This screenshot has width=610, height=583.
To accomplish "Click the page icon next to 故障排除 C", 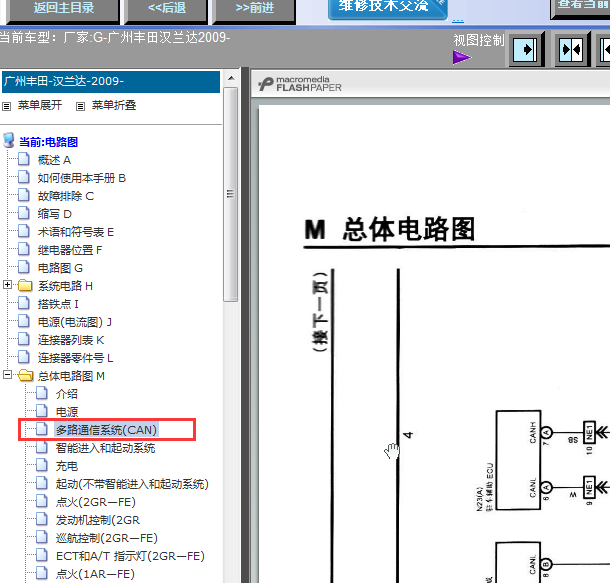I will (24, 195).
